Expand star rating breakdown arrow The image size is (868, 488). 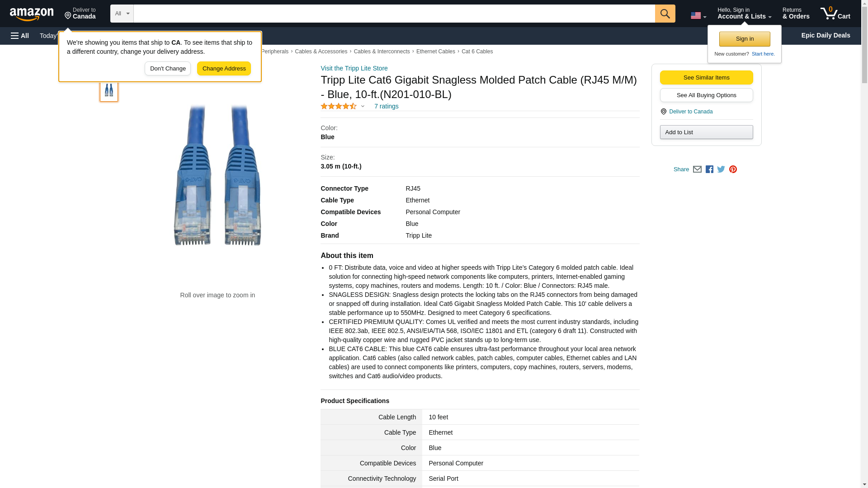[x=363, y=107]
